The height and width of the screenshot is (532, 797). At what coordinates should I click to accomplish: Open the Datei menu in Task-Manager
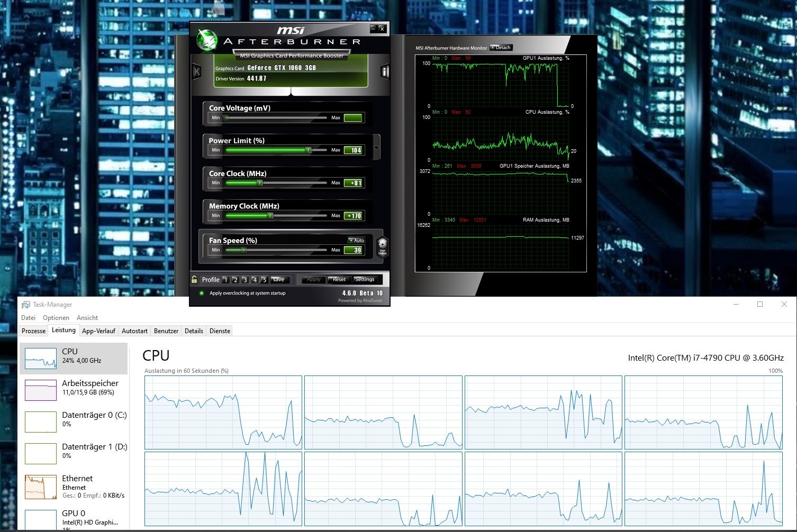pos(28,318)
